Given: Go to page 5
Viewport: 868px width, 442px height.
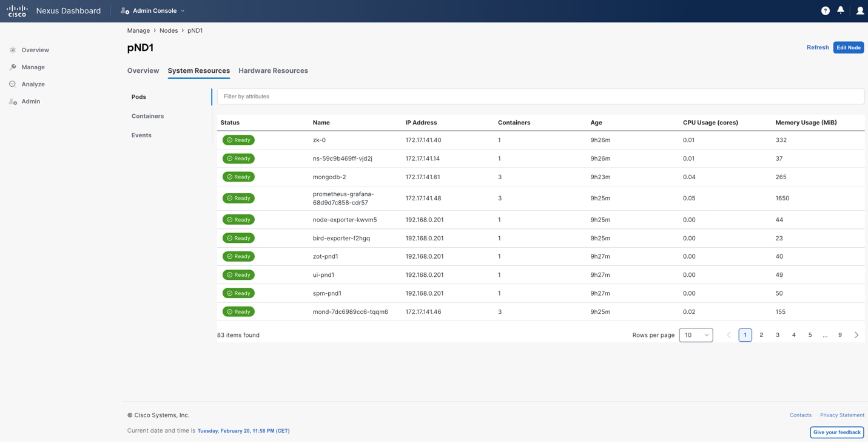Looking at the screenshot, I should click(x=810, y=335).
